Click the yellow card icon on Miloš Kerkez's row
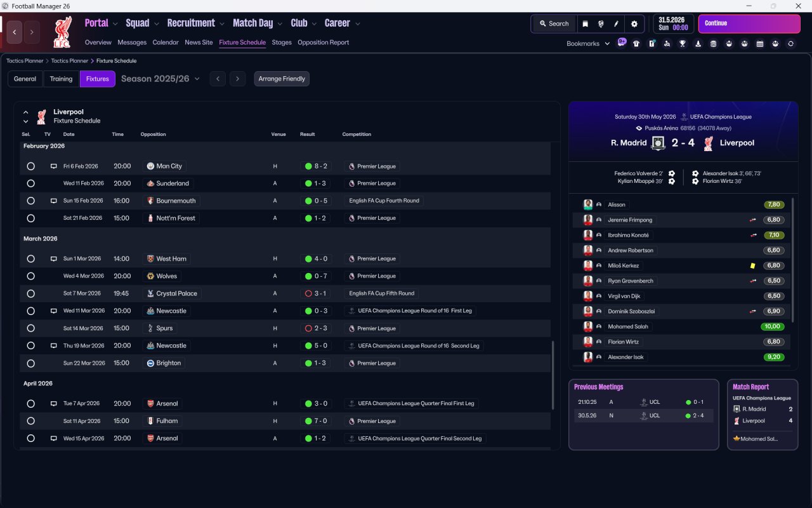Image resolution: width=812 pixels, height=508 pixels. point(753,266)
